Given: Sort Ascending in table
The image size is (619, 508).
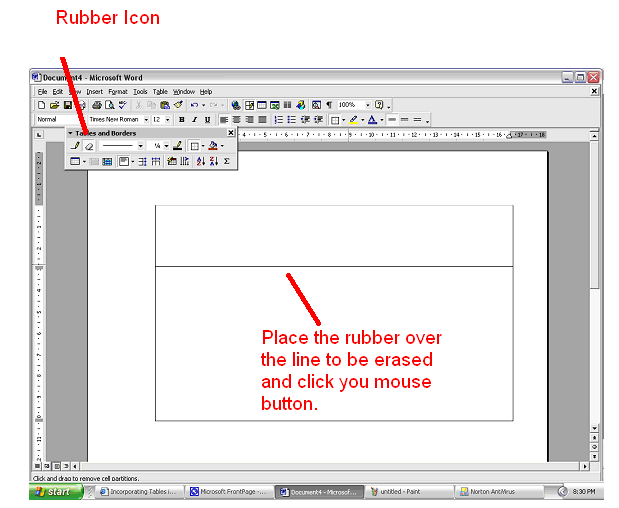Looking at the screenshot, I should click(201, 161).
